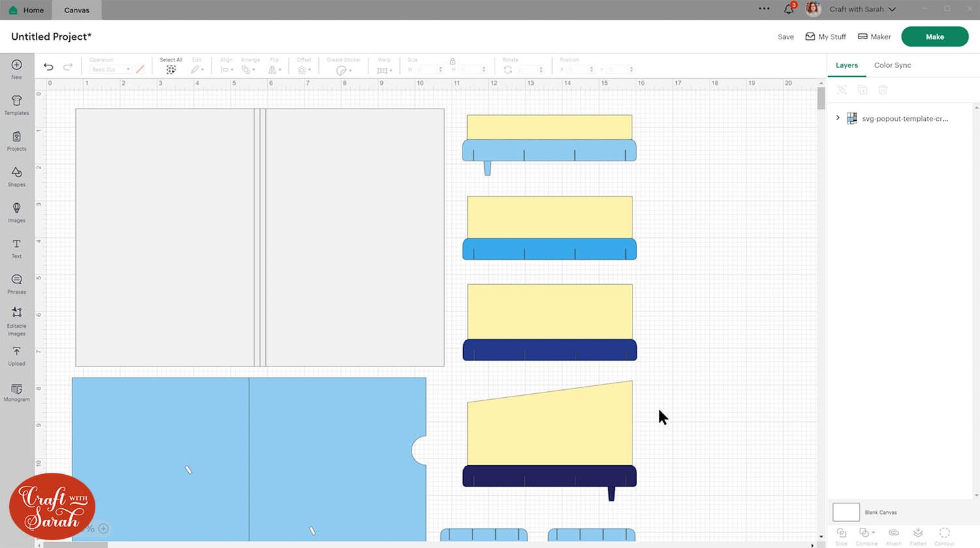Viewport: 980px width, 548px height.
Task: Switch to the Canvas tab
Action: click(76, 10)
